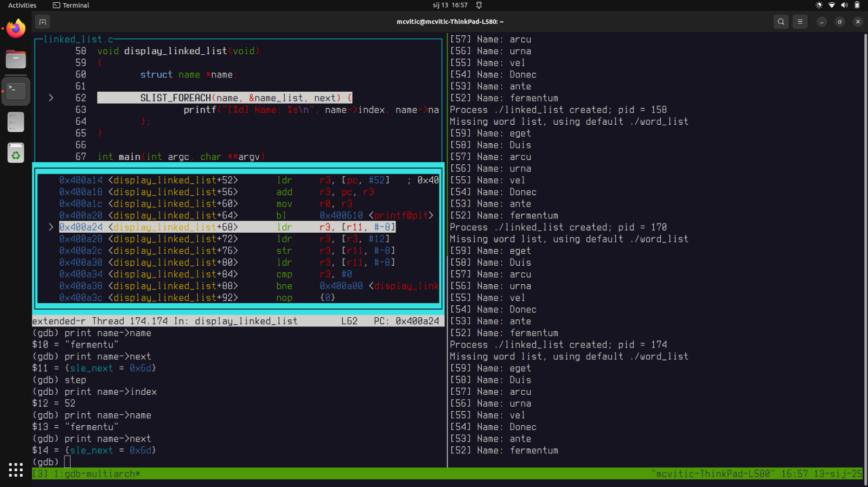Select the Terminal icon in dock
Image resolution: width=868 pixels, height=487 pixels.
pos(16,91)
